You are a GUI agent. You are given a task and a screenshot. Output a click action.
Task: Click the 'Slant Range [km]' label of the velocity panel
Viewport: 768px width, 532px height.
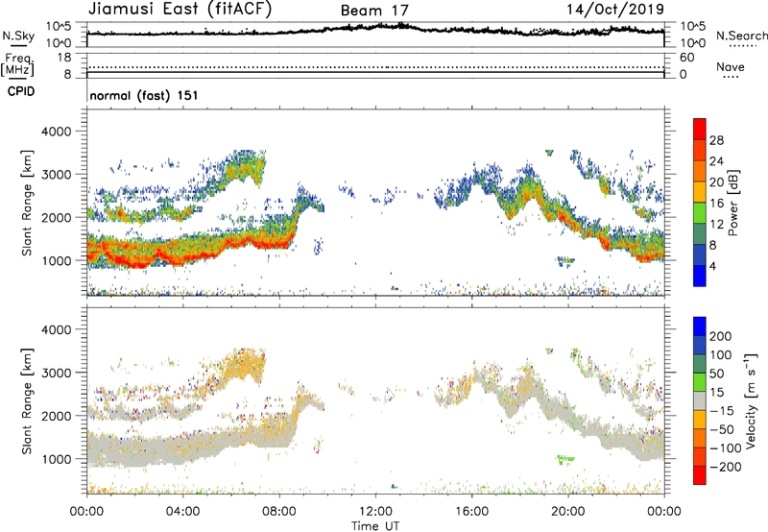[27, 401]
